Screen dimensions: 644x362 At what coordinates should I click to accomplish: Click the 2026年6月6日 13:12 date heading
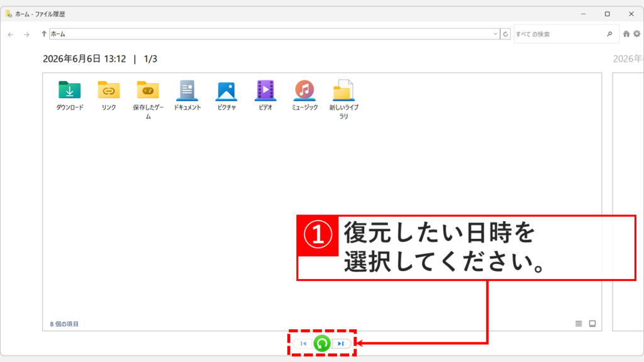[x=84, y=58]
